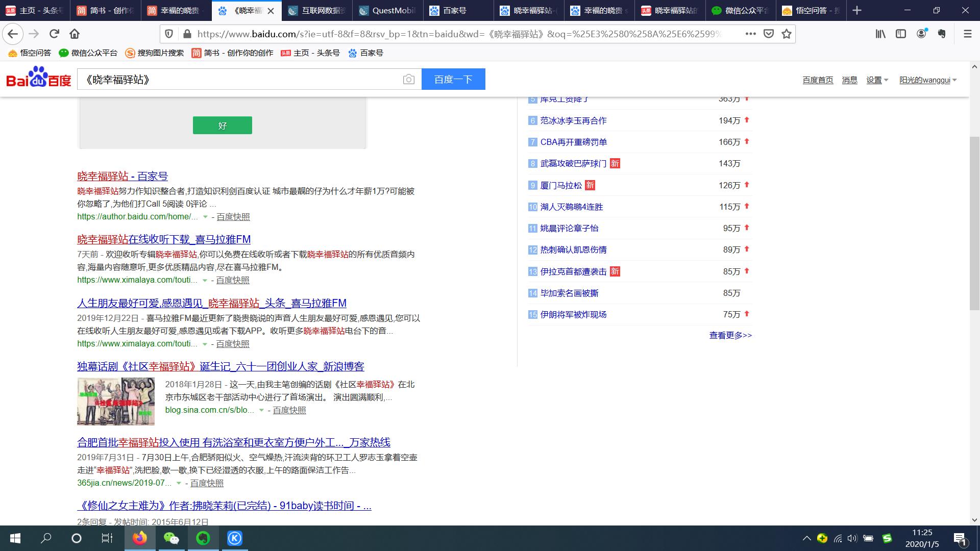The height and width of the screenshot is (551, 980).
Task: Reload the page with the refresh icon
Action: 54,34
